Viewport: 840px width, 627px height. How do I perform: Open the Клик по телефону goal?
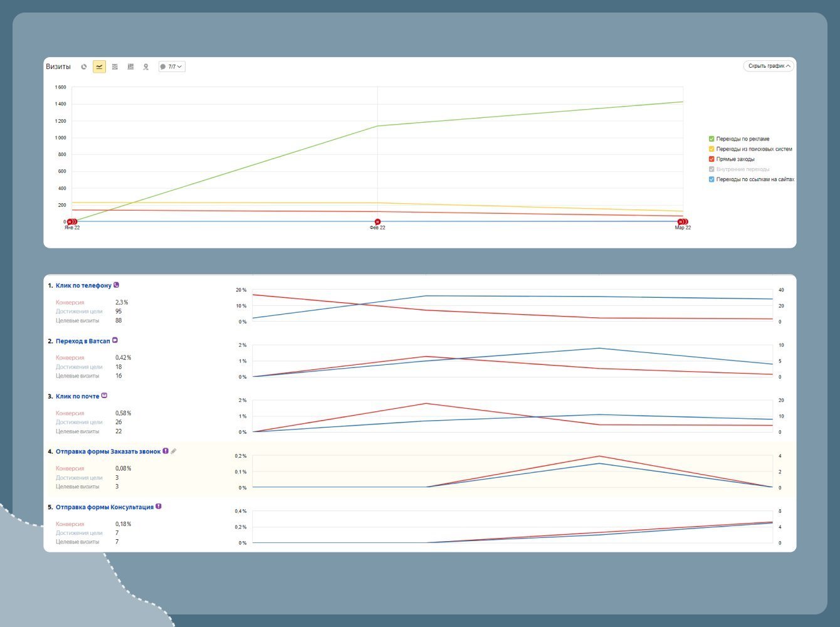click(x=83, y=286)
